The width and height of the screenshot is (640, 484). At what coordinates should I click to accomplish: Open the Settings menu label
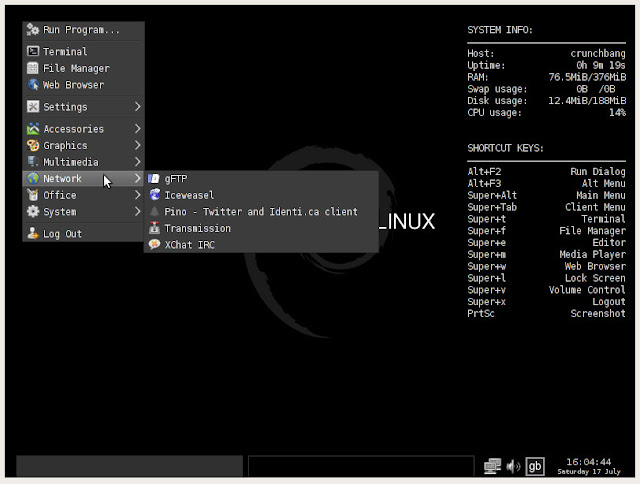click(x=65, y=107)
